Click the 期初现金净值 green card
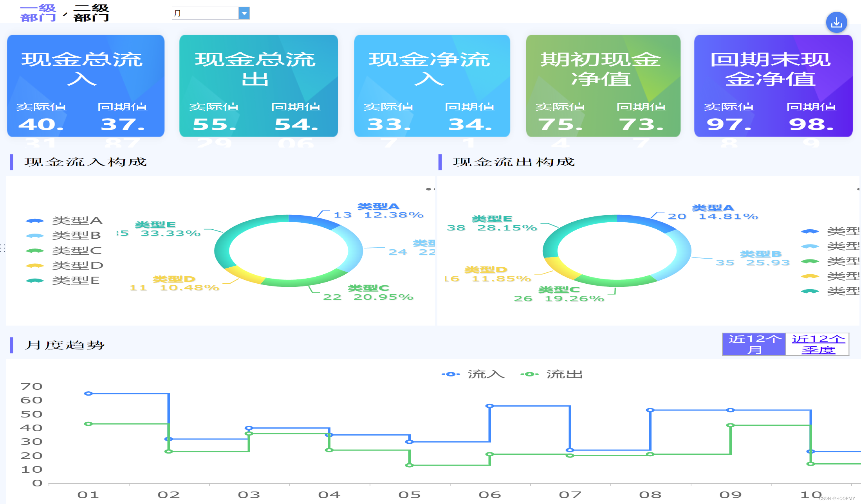861x504 pixels. (603, 86)
